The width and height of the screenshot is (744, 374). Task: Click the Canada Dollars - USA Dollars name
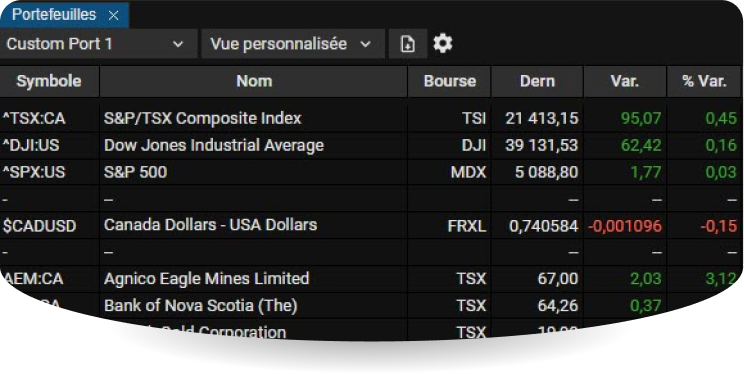(x=210, y=225)
